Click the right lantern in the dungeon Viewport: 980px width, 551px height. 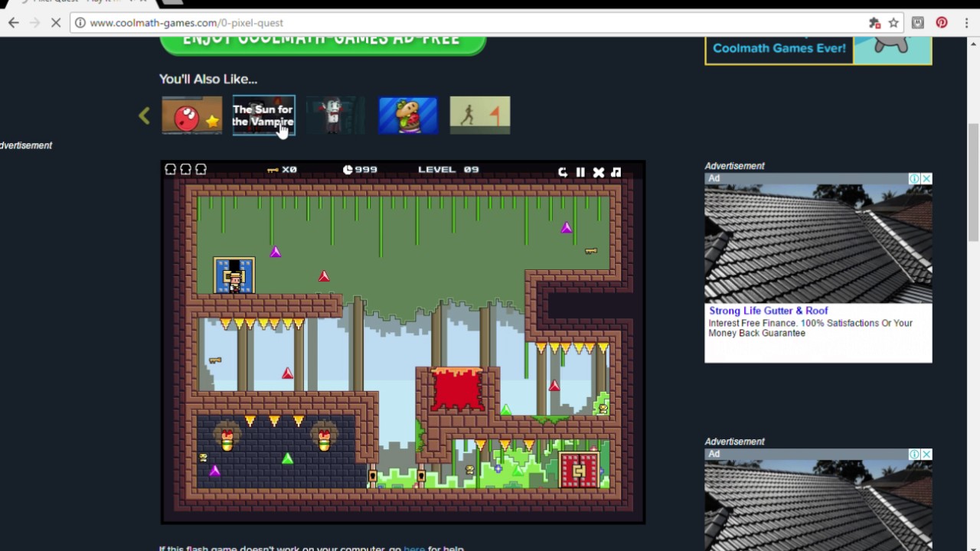pos(325,439)
